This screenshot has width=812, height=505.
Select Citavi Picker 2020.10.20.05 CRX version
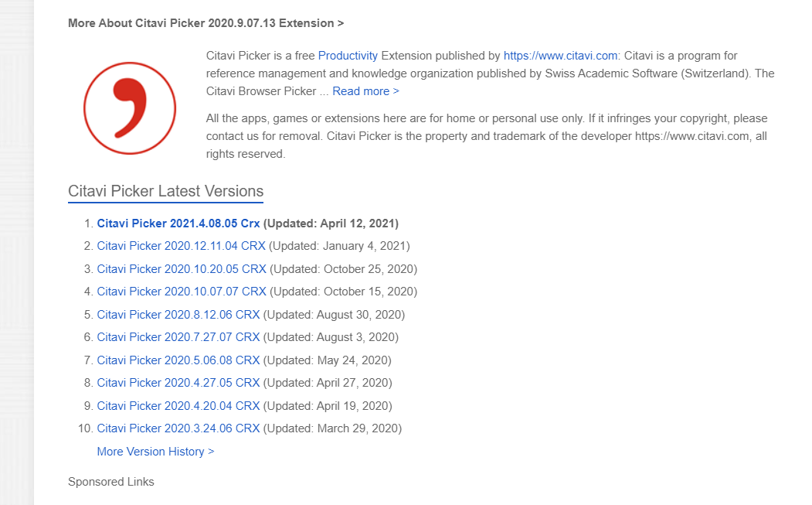[181, 269]
